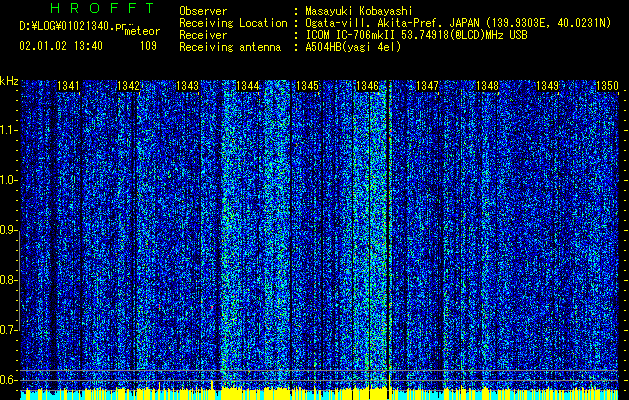
Task: Click the 1347 time marker
Action: (428, 86)
